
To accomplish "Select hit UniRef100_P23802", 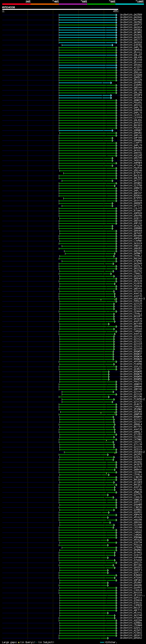I will pyautogui.click(x=131, y=633).
